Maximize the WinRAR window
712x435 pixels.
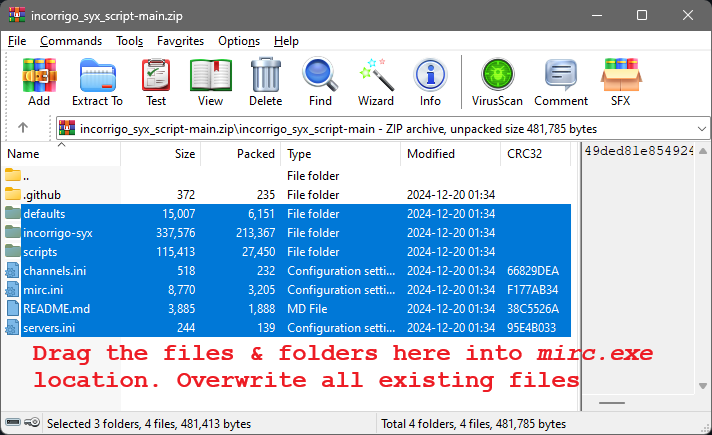(642, 15)
